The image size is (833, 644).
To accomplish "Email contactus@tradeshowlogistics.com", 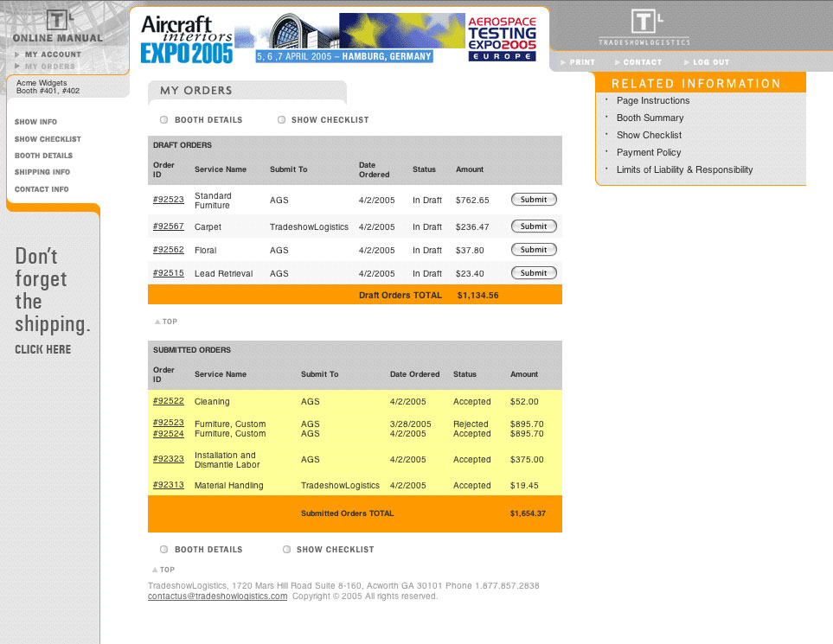I will point(217,596).
